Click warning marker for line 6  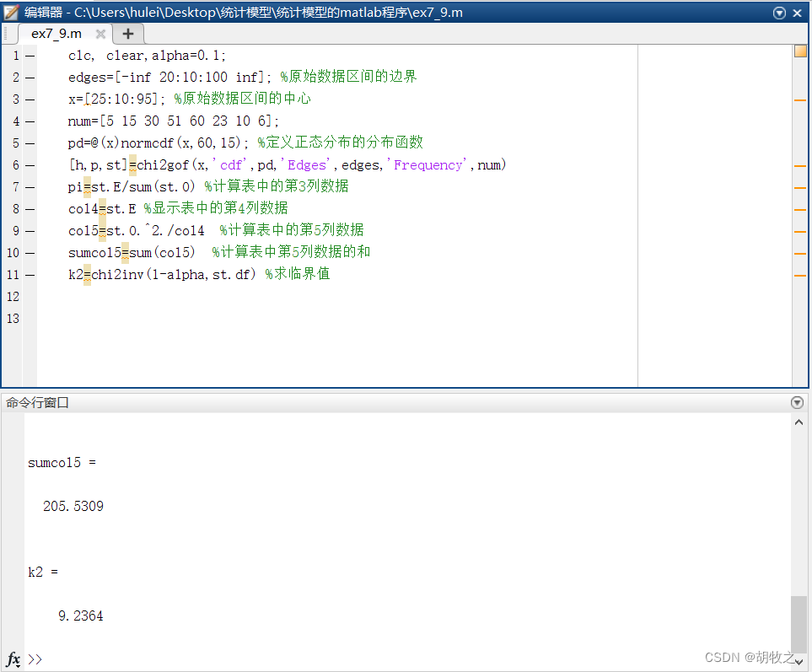[x=800, y=165]
